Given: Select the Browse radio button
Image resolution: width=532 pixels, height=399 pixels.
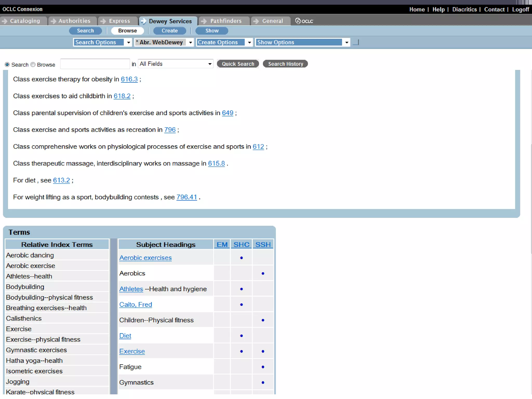Looking at the screenshot, I should tap(33, 64).
